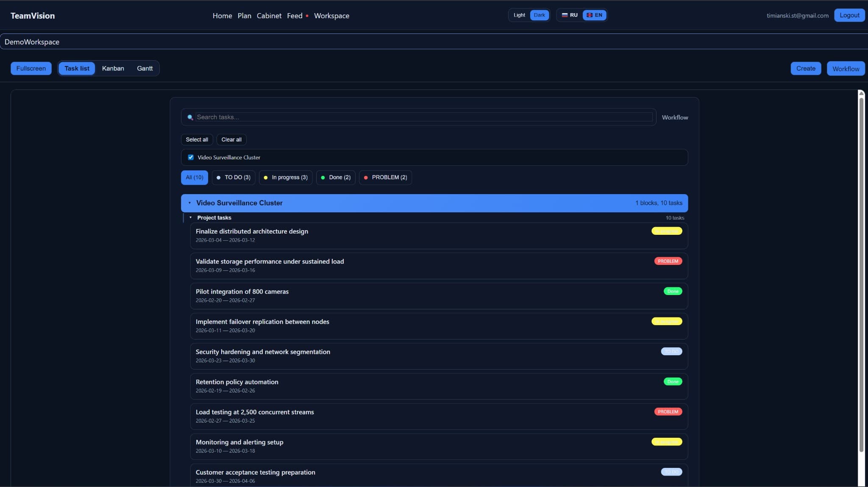868x487 pixels.
Task: Click the In progress badge on Monitoring and alerting setup
Action: pos(666,442)
